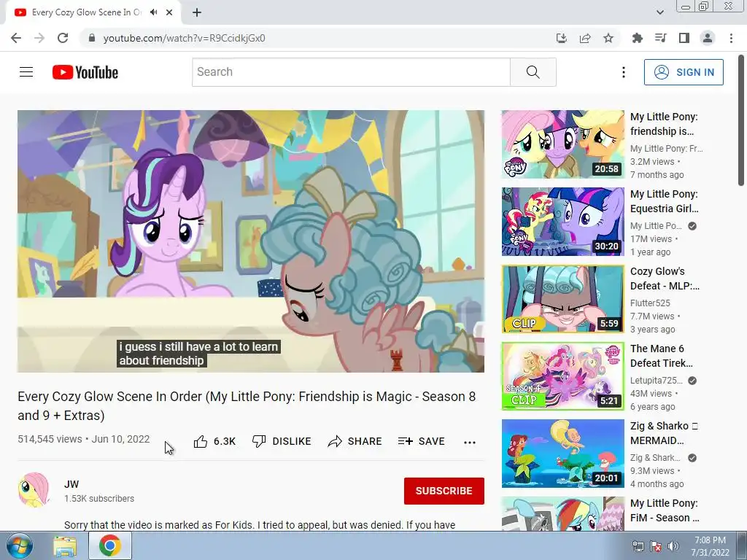The height and width of the screenshot is (560, 747).
Task: Open more actions ellipsis below video
Action: 470,443
